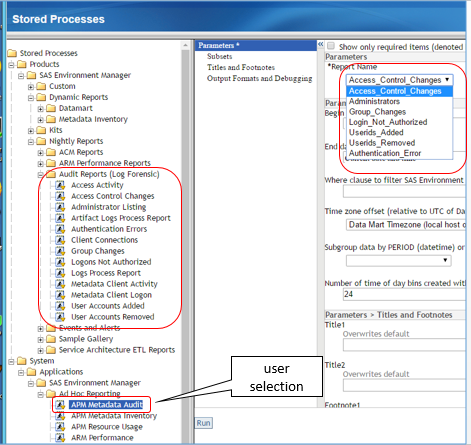Screen dimensions: 471x445
Task: Click the Sample Gallery folder icon
Action: (x=51, y=339)
